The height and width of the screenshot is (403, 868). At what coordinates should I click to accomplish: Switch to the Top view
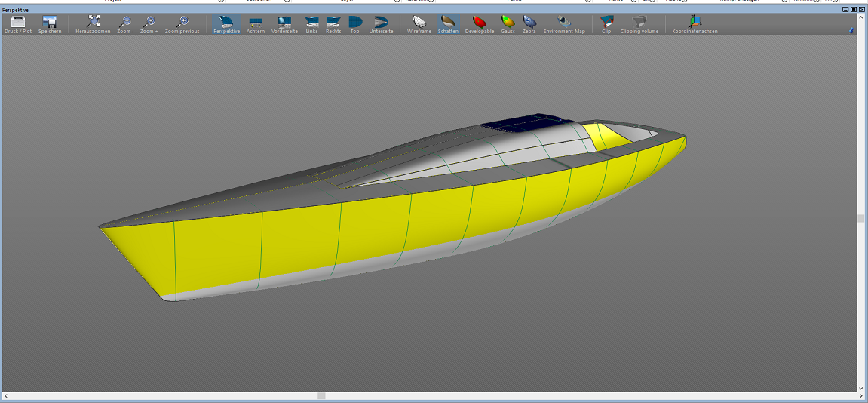click(354, 23)
